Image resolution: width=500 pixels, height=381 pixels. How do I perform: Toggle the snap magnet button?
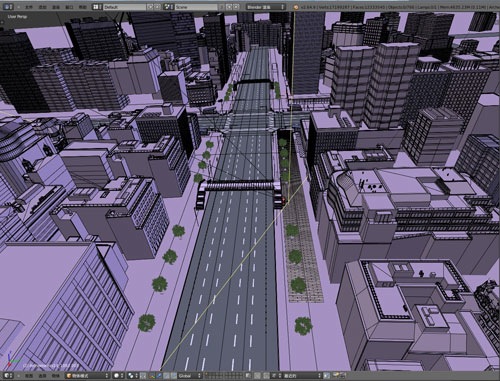click(266, 375)
